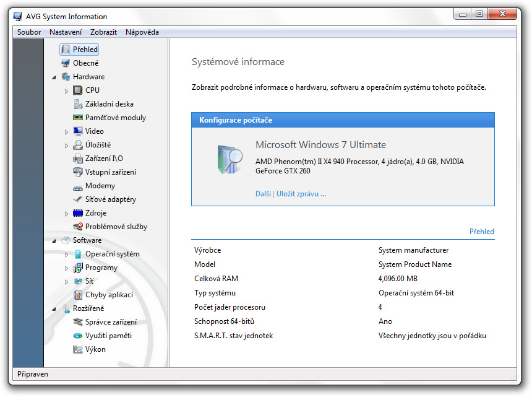This screenshot has width=532, height=397.
Task: Click the Konfigurace počítače panel header
Action: (343, 120)
